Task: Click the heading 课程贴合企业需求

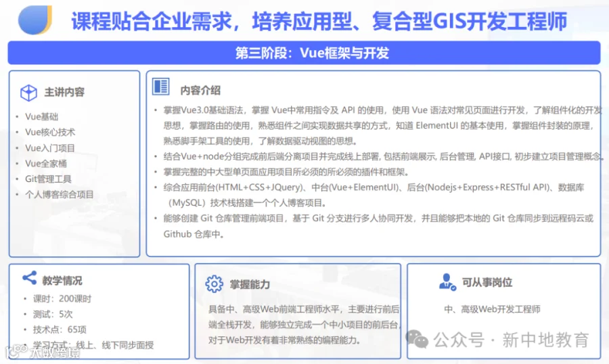Action: coord(152,21)
